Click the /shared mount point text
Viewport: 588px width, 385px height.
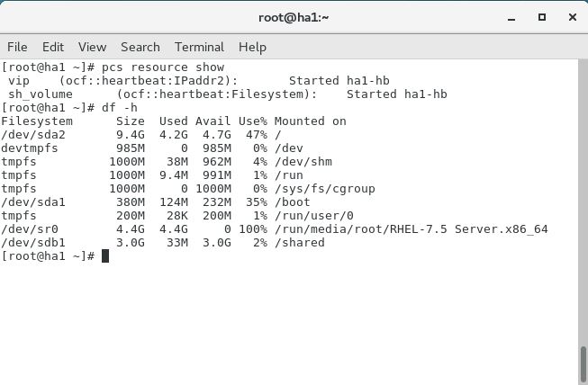(x=300, y=243)
